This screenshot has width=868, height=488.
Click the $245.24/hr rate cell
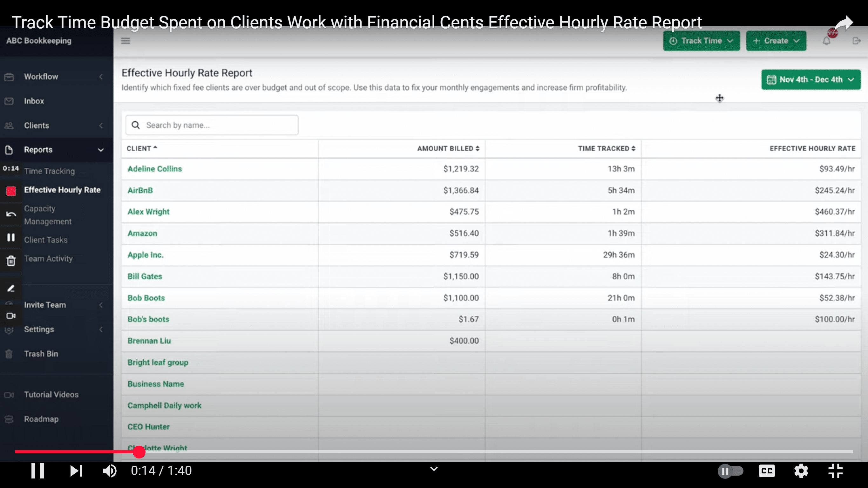pos(751,190)
